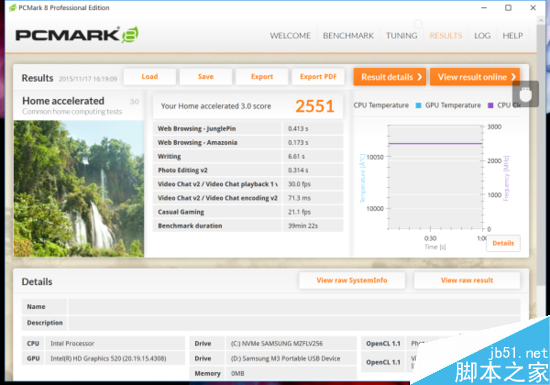Viewport: 550px width, 385px height.
Task: Click the PCMark 8 logo
Action: pos(77,35)
